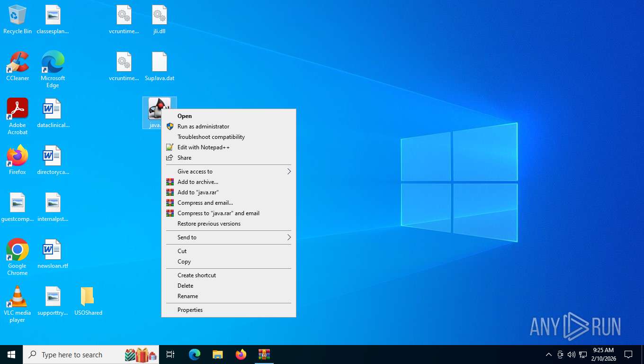
Task: Select the supporttry image file icon
Action: coord(53,301)
